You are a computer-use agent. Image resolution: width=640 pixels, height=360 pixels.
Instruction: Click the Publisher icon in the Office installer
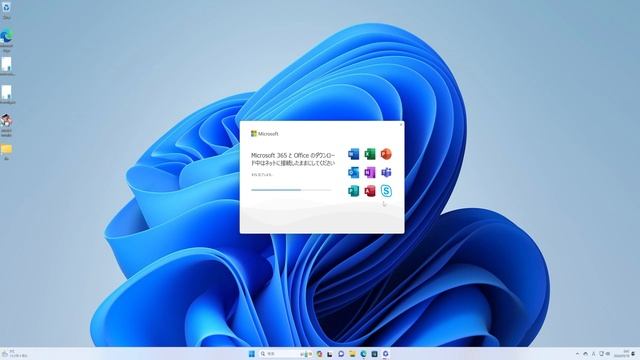pyautogui.click(x=353, y=191)
